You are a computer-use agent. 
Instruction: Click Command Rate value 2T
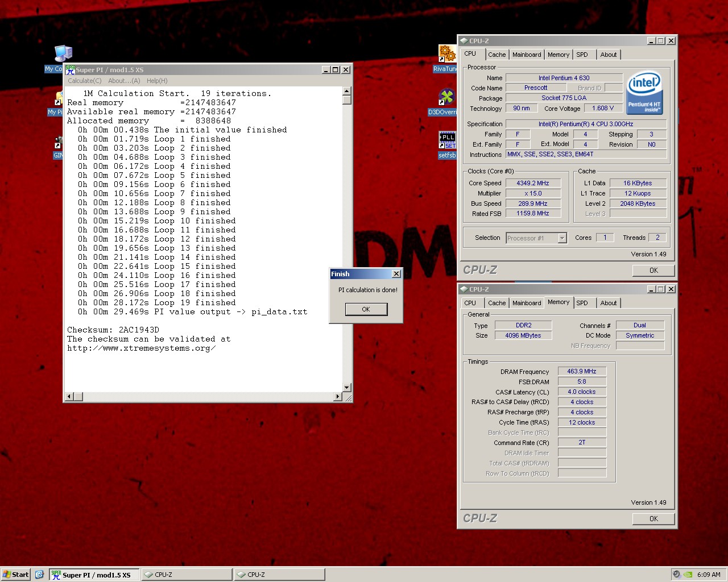(x=582, y=442)
